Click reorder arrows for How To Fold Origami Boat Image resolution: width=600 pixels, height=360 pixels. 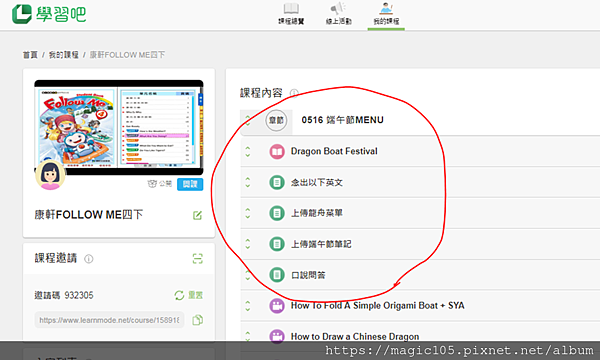pos(248,306)
